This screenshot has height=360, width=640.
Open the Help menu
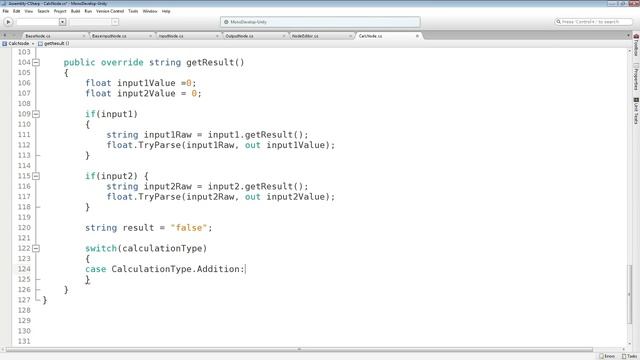[166, 11]
